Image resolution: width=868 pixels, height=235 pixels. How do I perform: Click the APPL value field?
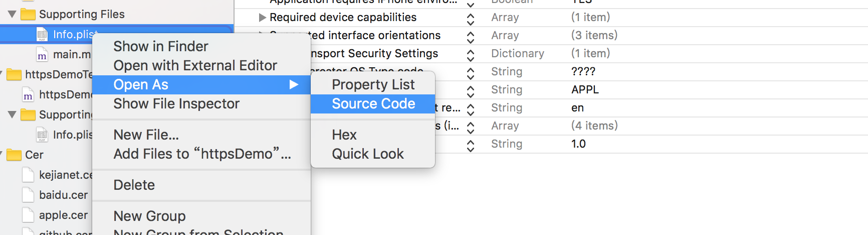click(x=585, y=90)
